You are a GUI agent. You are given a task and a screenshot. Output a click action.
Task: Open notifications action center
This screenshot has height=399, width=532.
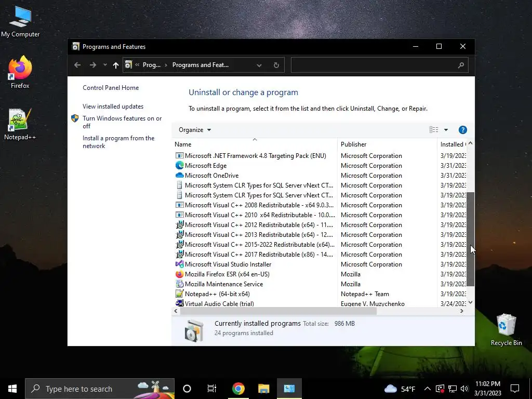pos(515,389)
